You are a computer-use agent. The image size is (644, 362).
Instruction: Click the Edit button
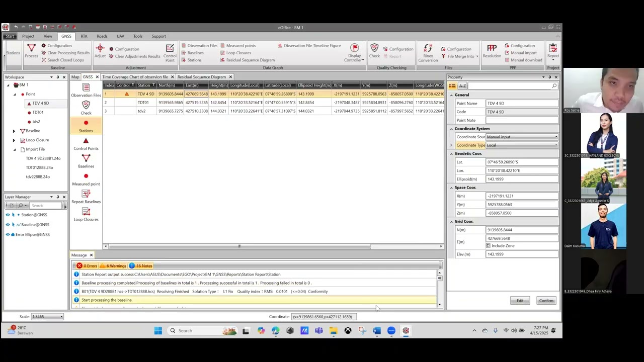pos(520,301)
